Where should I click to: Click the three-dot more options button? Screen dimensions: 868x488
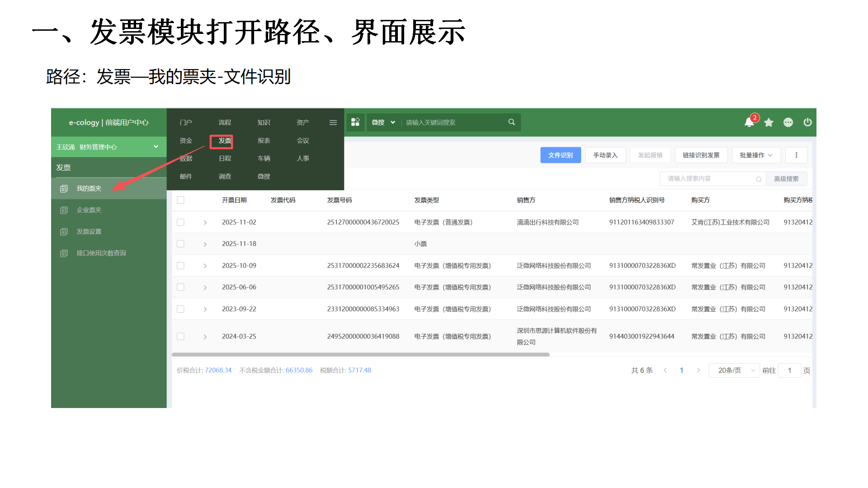(x=796, y=155)
